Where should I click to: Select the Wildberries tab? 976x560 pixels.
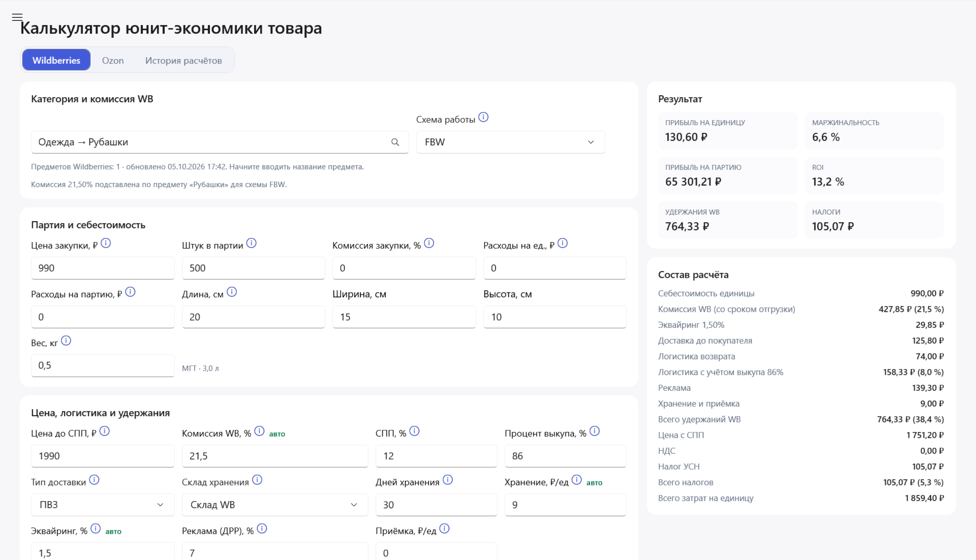[56, 60]
